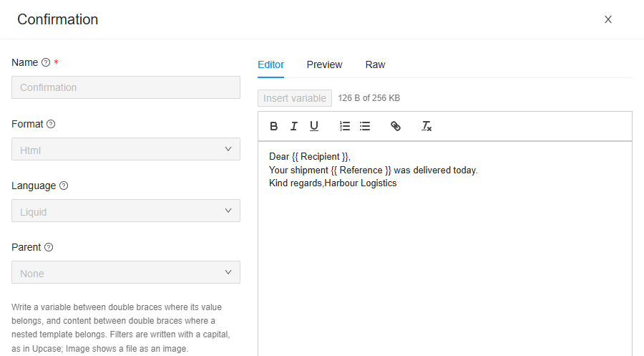The width and height of the screenshot is (644, 356).
Task: Apply italic formatting
Action: pyautogui.click(x=293, y=126)
